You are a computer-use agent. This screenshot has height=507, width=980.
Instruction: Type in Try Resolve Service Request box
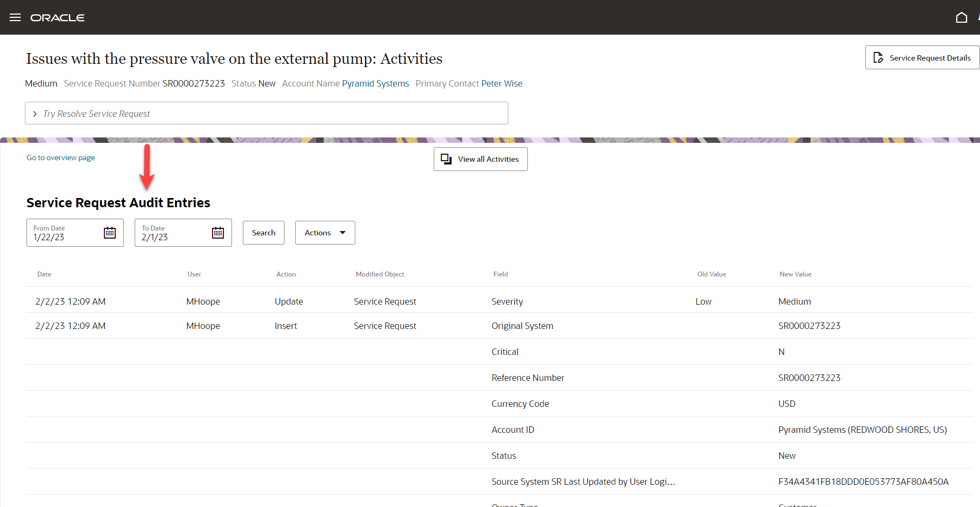270,114
